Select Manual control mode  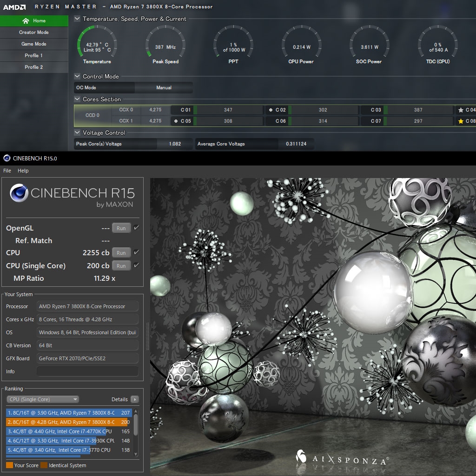tap(163, 87)
